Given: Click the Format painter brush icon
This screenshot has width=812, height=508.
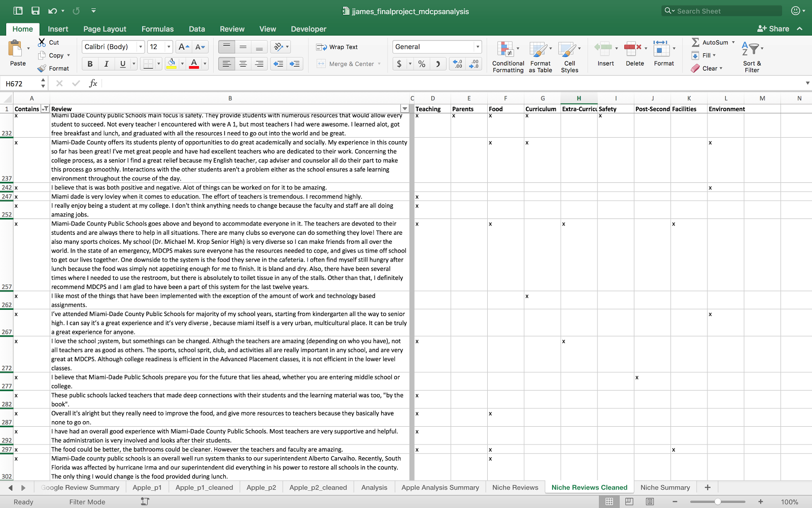Looking at the screenshot, I should click(42, 68).
